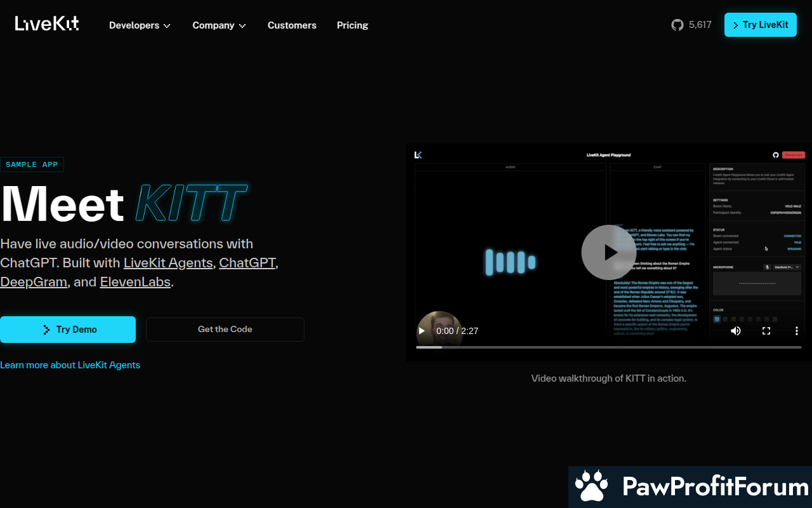Image resolution: width=812 pixels, height=508 pixels.
Task: Click the small play icon in the video controls
Action: tap(422, 331)
